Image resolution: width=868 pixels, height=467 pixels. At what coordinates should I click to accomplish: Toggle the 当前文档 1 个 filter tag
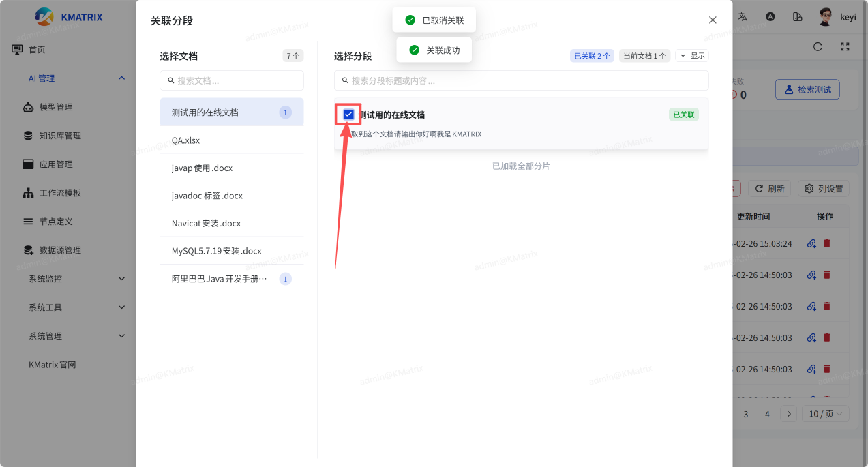coord(644,56)
